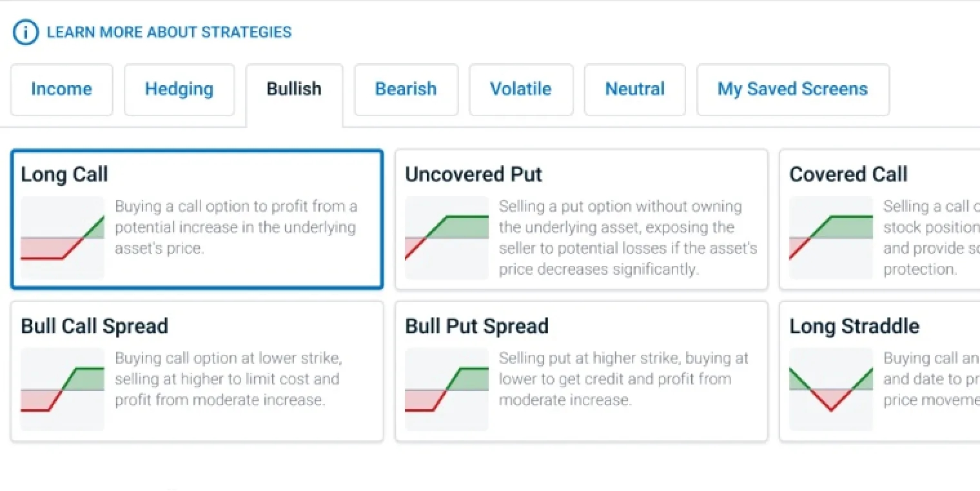
Task: Show the Neutral strategies tab
Action: (634, 89)
